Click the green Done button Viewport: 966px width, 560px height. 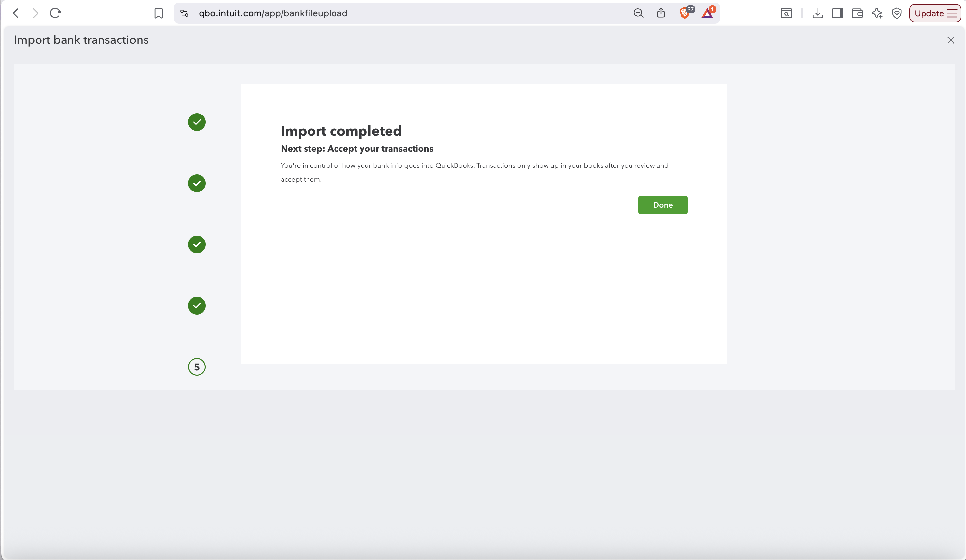662,205
